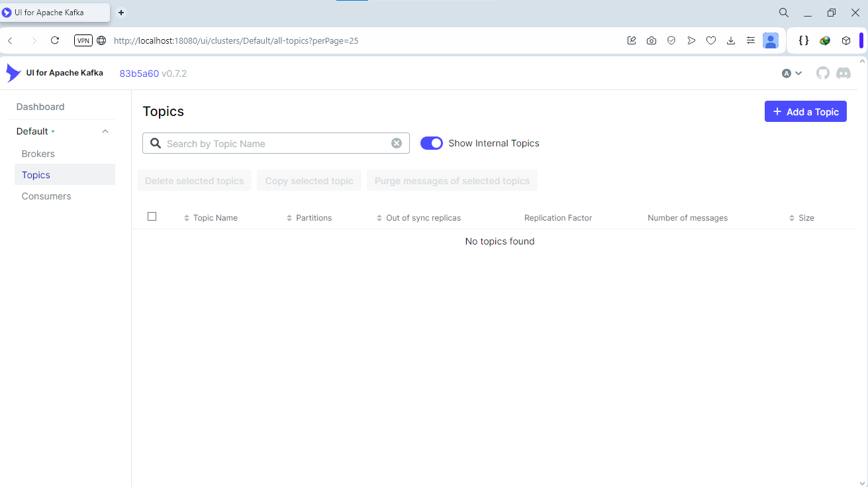Click the magnifier icon in topic search
The image size is (868, 487).
(x=156, y=143)
